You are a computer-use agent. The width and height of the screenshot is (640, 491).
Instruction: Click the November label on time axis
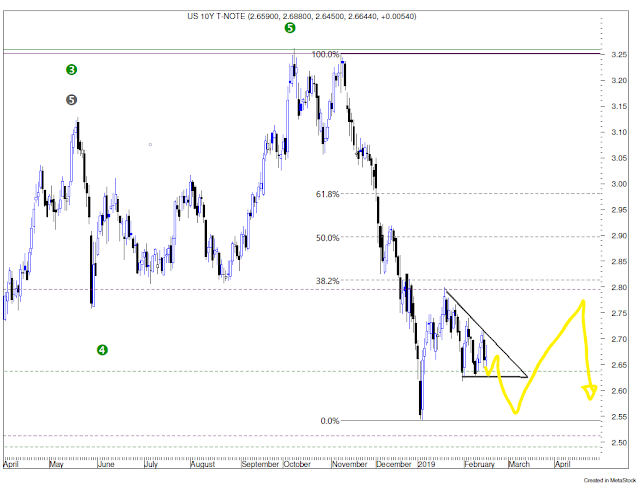349,464
